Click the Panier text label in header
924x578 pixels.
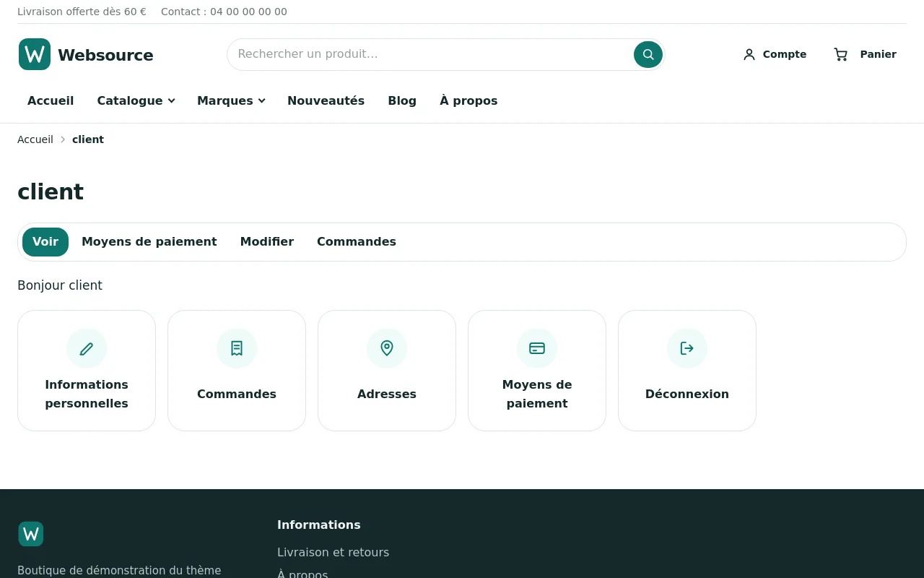click(x=878, y=54)
